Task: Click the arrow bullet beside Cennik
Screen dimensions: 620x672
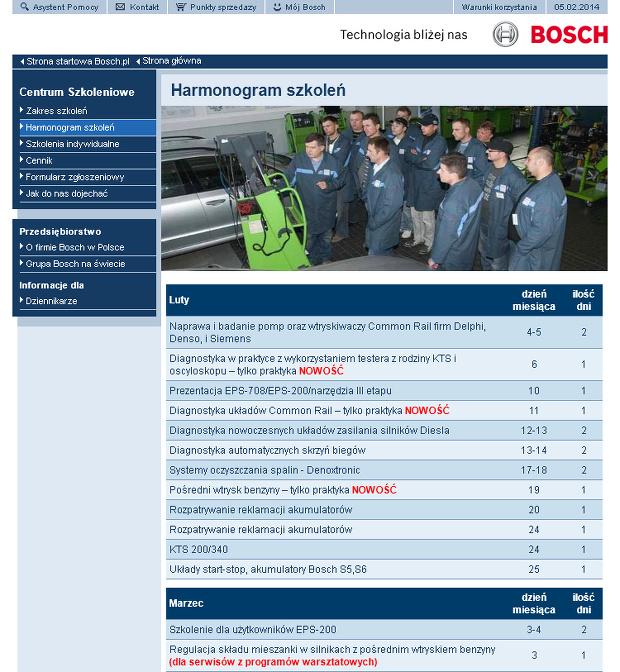Action: pyautogui.click(x=21, y=160)
